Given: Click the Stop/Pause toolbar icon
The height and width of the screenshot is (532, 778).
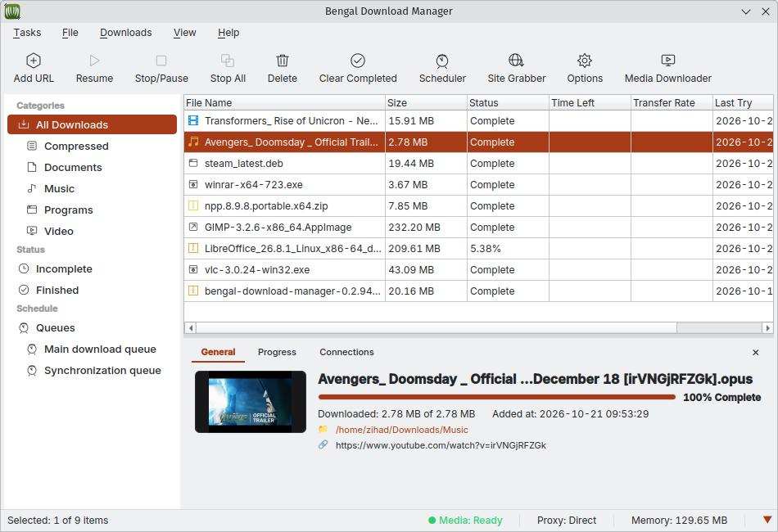Looking at the screenshot, I should tap(161, 61).
